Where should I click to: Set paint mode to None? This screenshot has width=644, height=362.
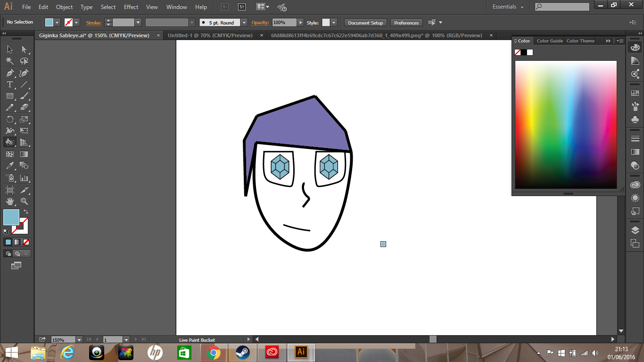coord(26,242)
